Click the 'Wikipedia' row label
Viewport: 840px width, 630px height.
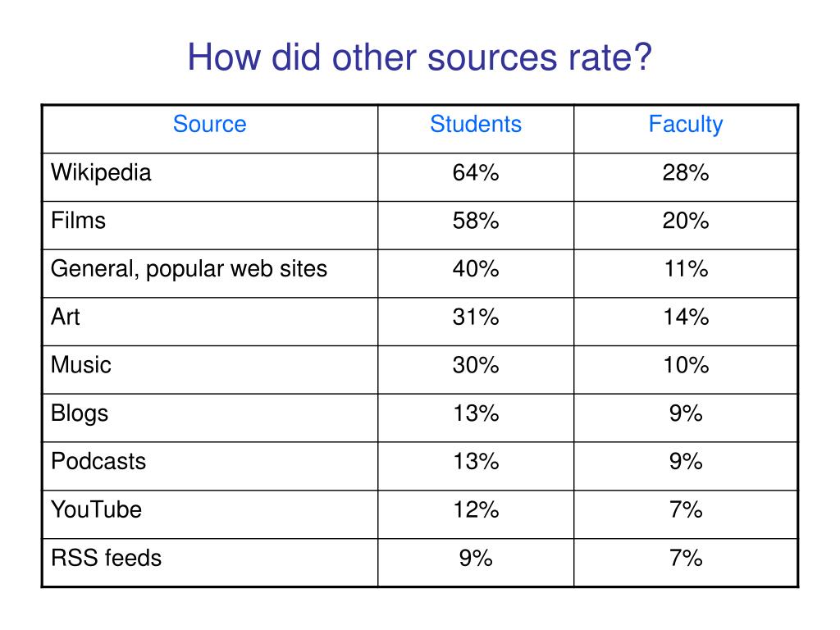click(101, 172)
